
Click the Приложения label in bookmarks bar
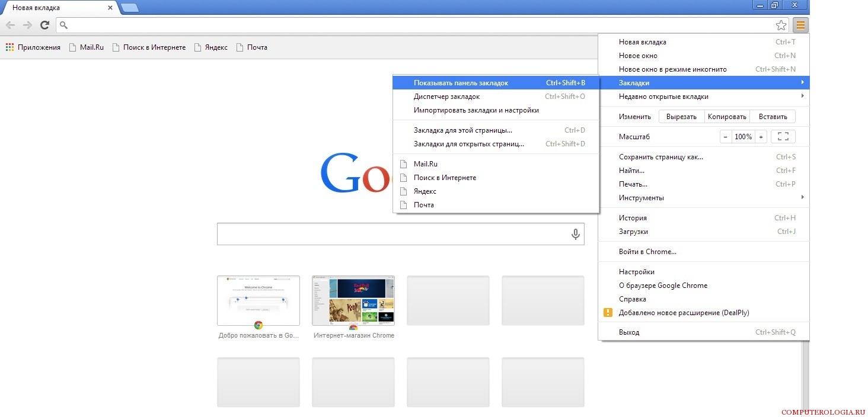point(39,47)
